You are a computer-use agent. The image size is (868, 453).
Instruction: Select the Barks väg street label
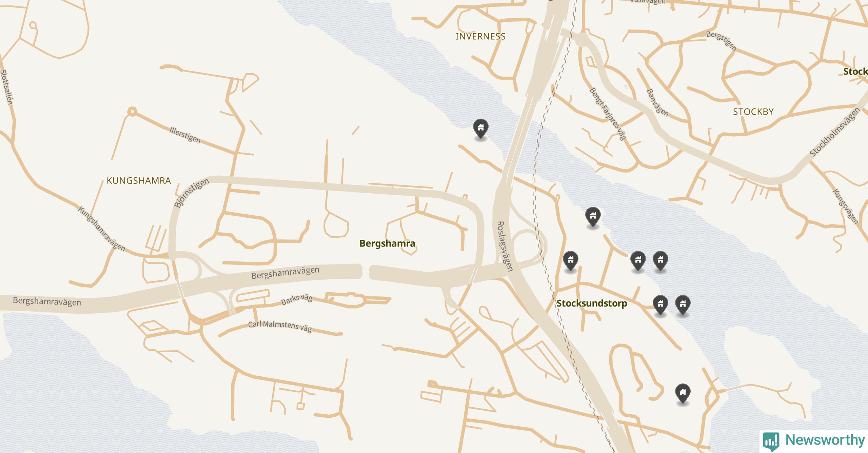(x=297, y=299)
